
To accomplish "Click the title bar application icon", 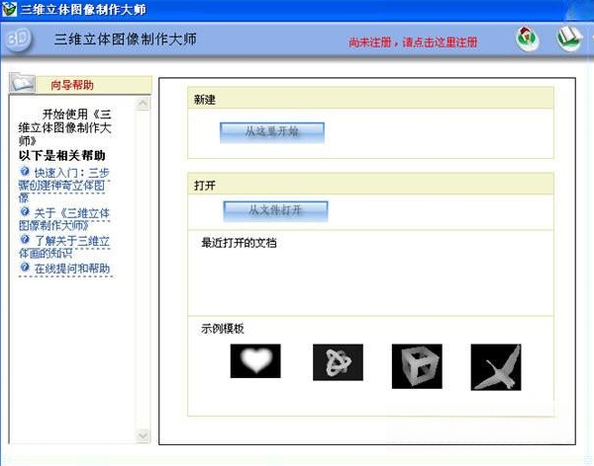I will [x=9, y=9].
